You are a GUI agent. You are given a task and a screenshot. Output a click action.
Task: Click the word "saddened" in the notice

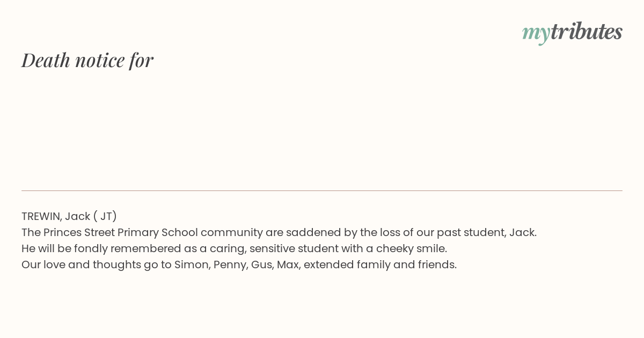tap(310, 232)
